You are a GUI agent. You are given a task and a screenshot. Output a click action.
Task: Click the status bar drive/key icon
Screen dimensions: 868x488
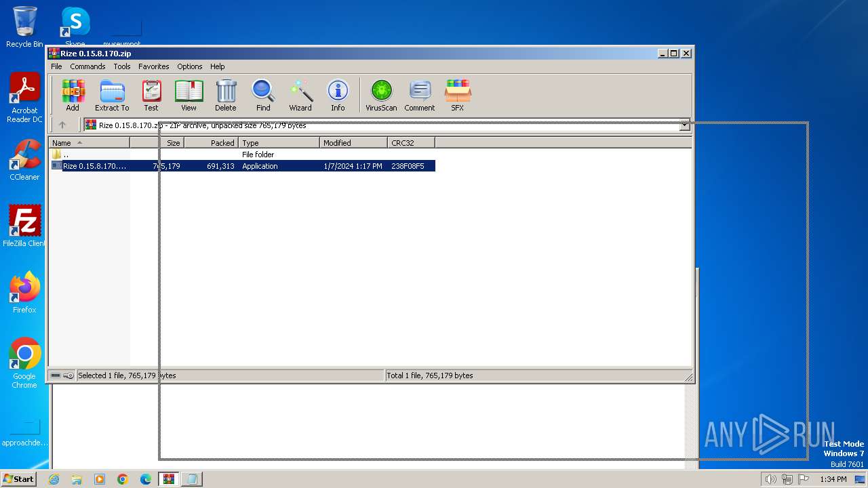62,375
